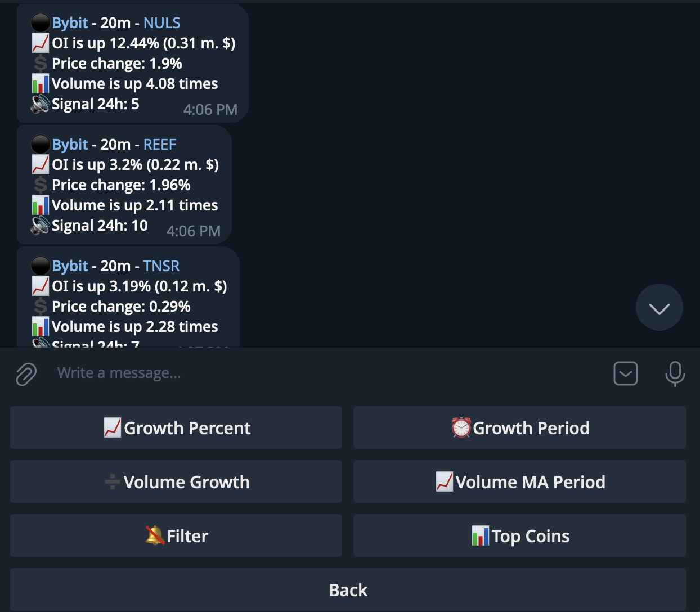Open the Growth Percent setting
Image resolution: width=700 pixels, height=612 pixels.
click(x=176, y=427)
